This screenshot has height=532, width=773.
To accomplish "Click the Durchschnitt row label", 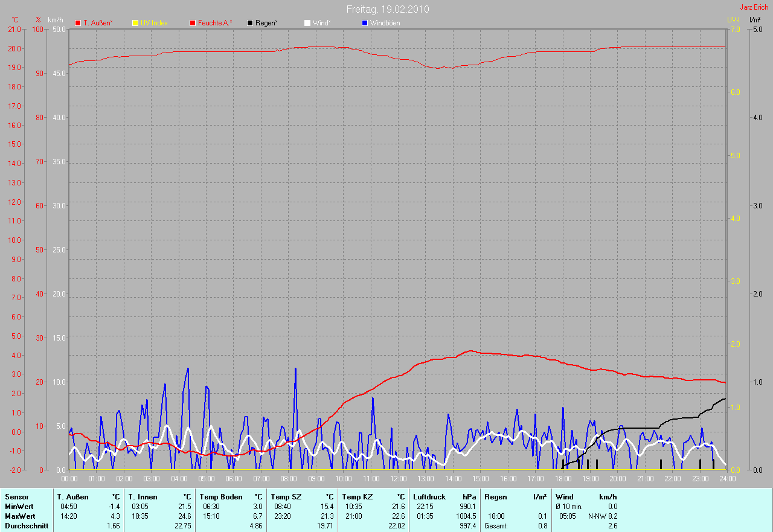I will [x=27, y=526].
